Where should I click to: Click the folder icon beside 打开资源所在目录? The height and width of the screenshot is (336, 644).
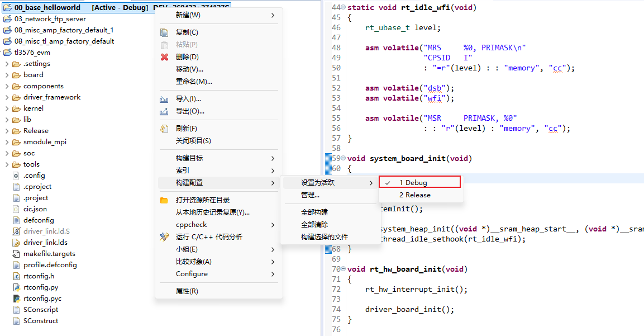164,200
